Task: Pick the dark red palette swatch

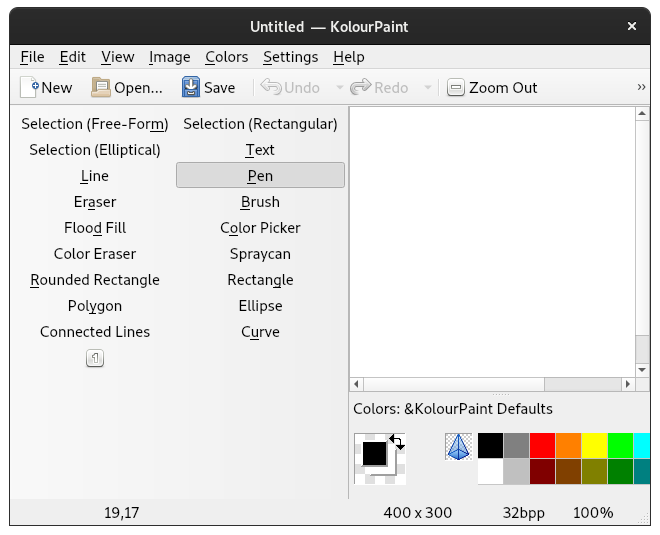Action: click(x=543, y=471)
